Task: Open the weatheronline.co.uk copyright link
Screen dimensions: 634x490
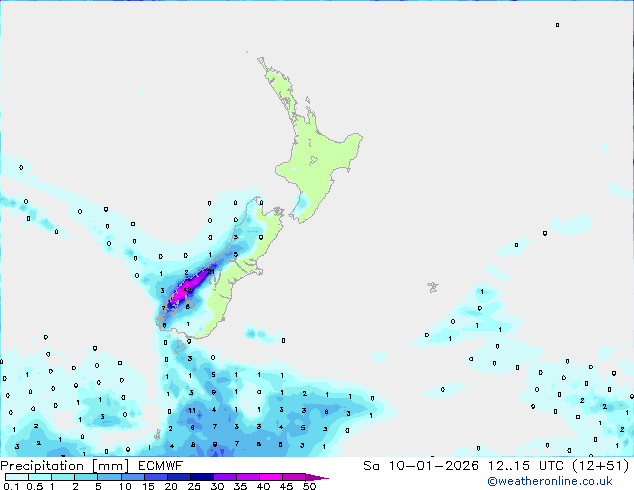Action: point(550,481)
